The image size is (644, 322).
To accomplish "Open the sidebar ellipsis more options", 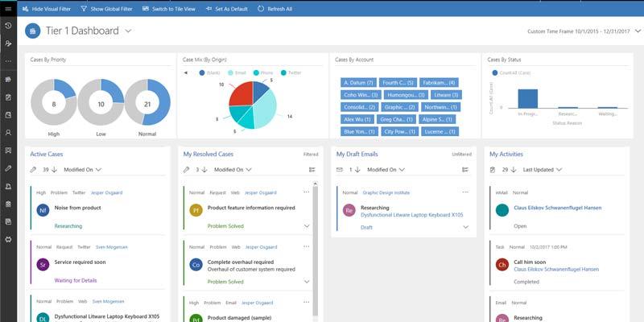I will click(x=7, y=61).
